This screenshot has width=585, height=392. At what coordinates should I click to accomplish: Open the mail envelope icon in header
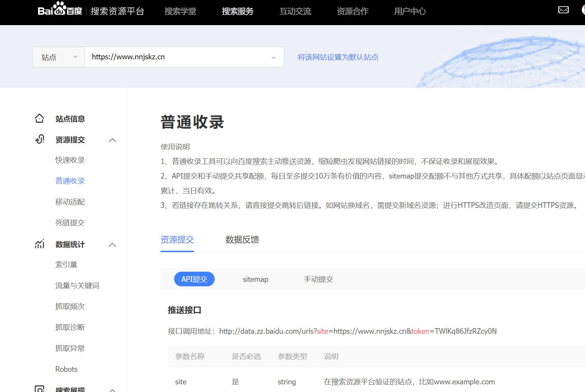(563, 10)
